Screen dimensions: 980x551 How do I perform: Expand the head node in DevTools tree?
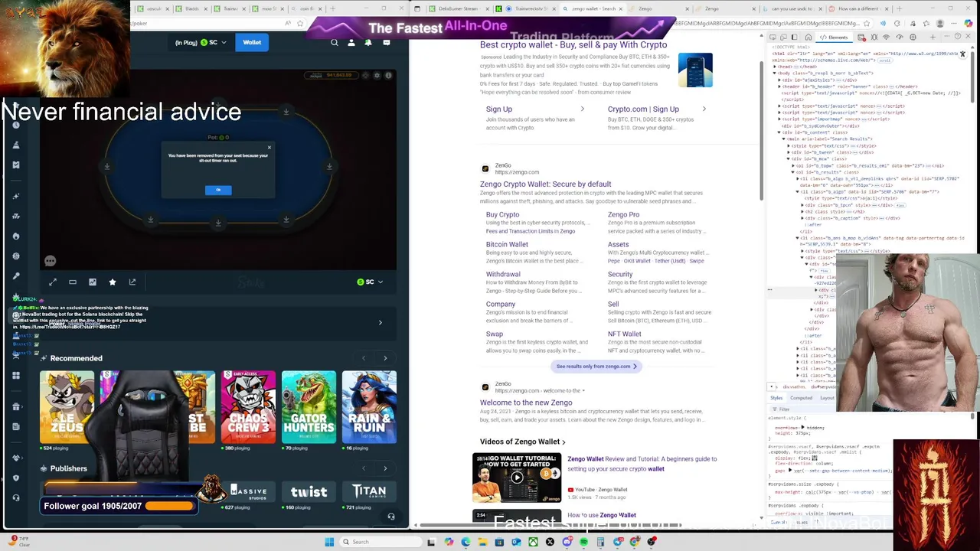[x=774, y=67]
